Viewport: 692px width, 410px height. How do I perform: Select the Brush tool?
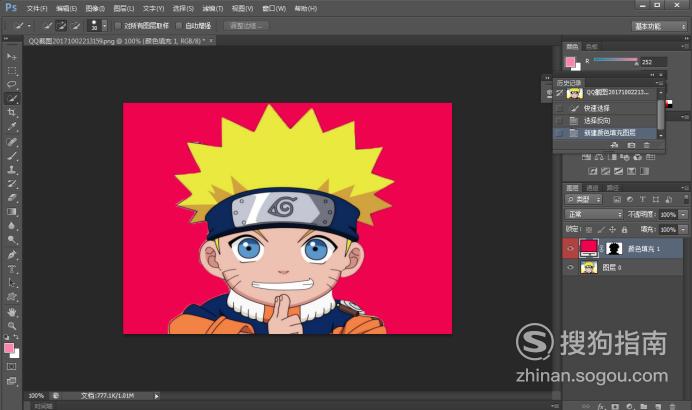(11, 155)
